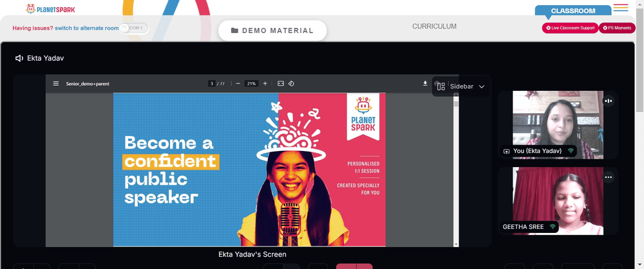The height and width of the screenshot is (269, 644).
Task: Click the Live Classroom Support button
Action: point(570,28)
